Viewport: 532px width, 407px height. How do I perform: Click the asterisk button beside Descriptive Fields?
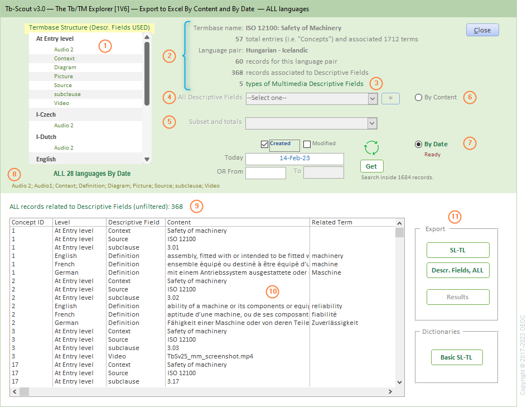(x=390, y=98)
